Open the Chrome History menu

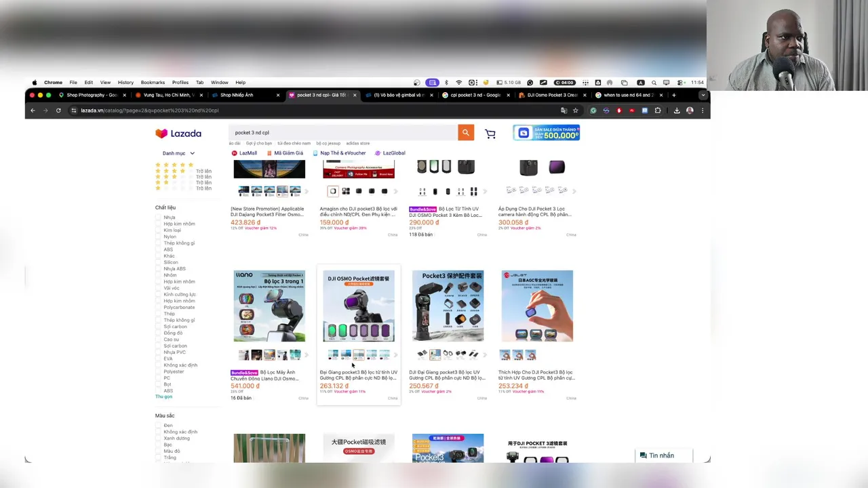[x=125, y=83]
